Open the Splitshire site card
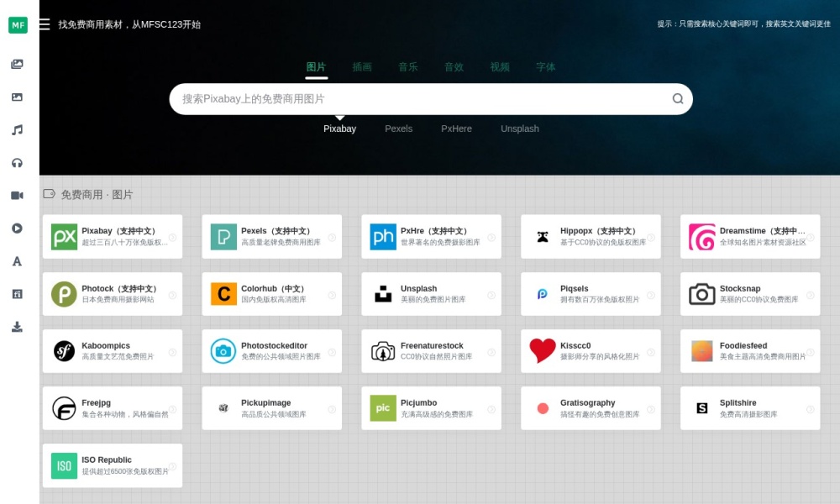 (750, 408)
